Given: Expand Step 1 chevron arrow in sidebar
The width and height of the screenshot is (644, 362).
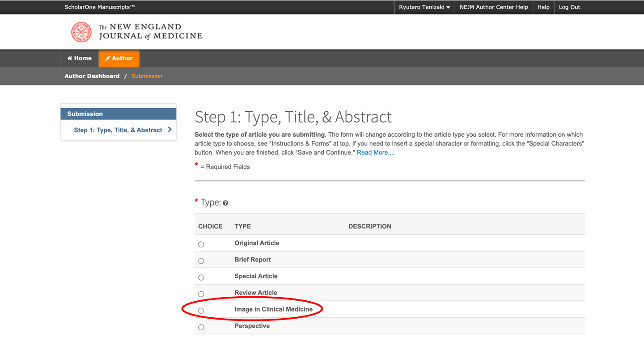Looking at the screenshot, I should 169,130.
